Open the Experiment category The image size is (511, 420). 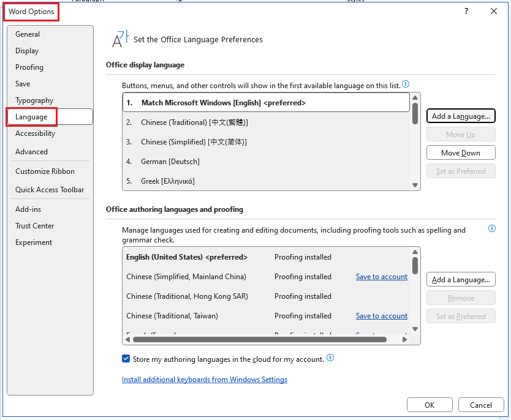[x=50, y=242]
